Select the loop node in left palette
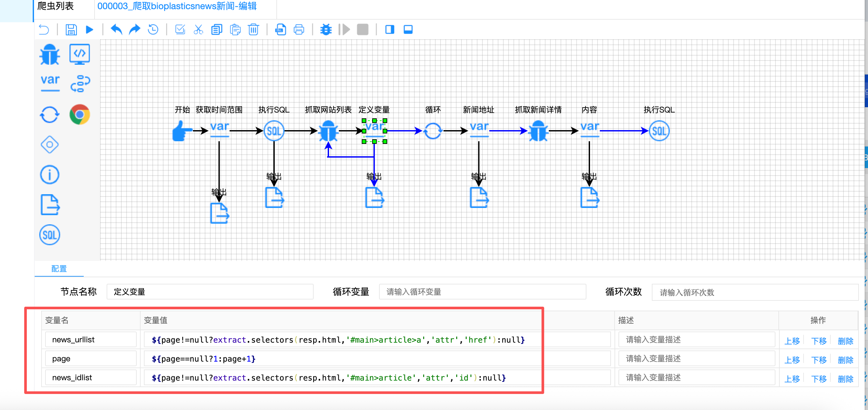Image resolution: width=868 pixels, height=410 pixels. click(50, 114)
